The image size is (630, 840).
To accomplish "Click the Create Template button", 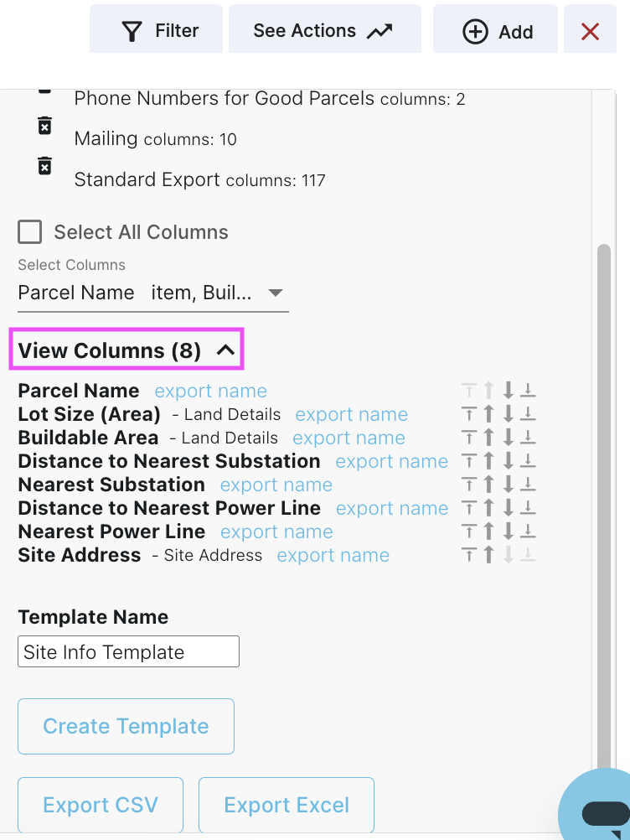I will tap(126, 726).
